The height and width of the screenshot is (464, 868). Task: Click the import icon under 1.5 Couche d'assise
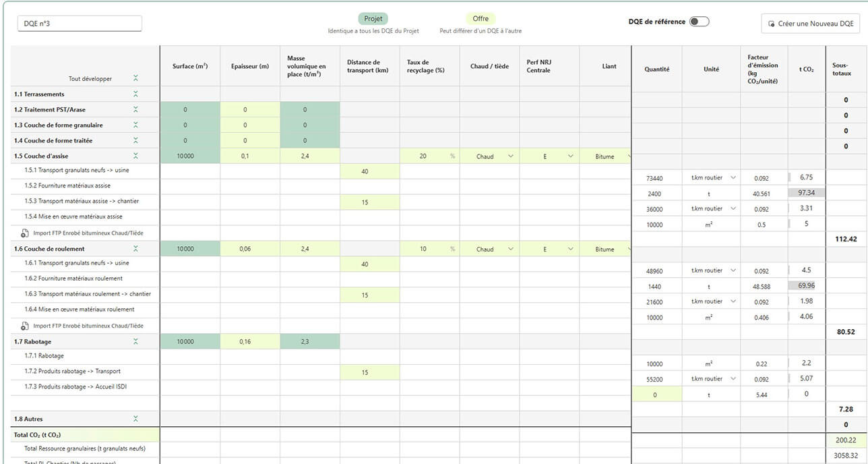tap(25, 233)
